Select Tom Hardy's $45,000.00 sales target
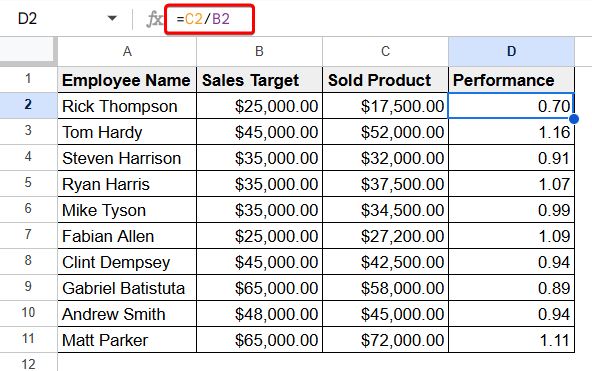 click(259, 132)
